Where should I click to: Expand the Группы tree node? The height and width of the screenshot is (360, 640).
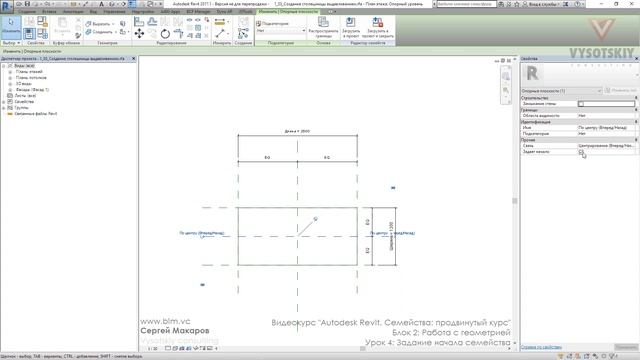4,108
